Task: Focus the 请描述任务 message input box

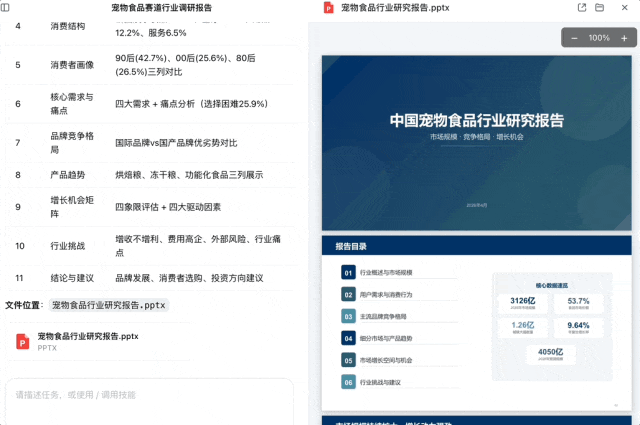Action: click(x=150, y=395)
